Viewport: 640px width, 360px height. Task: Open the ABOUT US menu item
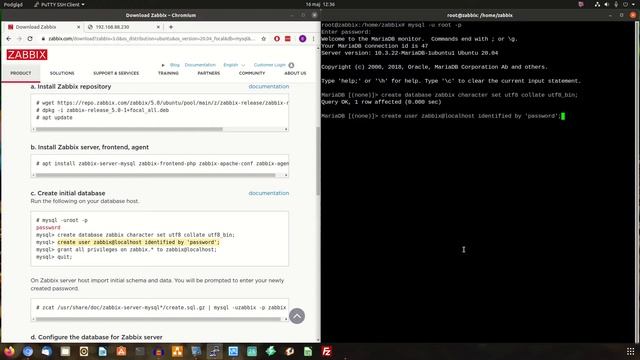click(x=295, y=73)
